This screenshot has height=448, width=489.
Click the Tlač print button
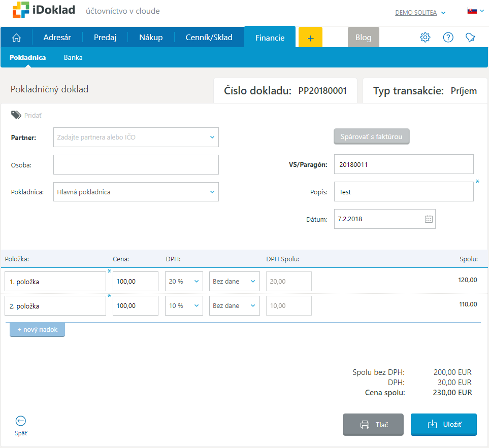[373, 425]
